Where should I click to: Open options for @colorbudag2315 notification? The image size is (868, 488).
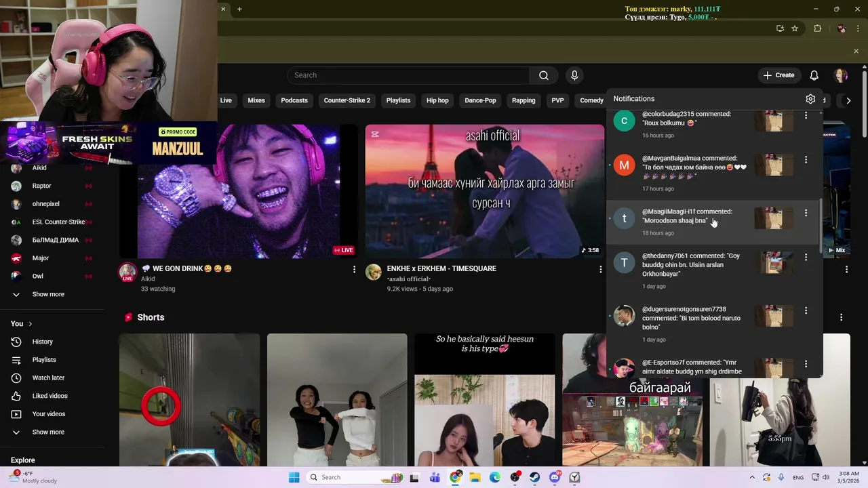coord(806,116)
